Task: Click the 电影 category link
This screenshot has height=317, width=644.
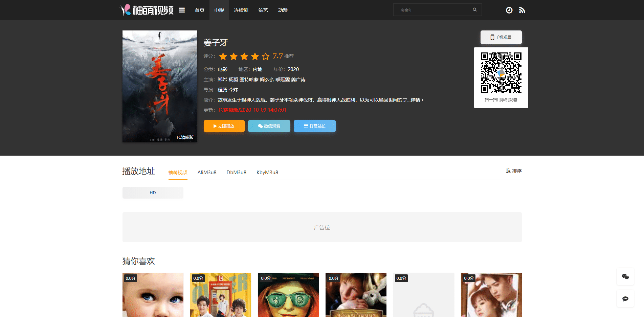Action: pyautogui.click(x=222, y=69)
